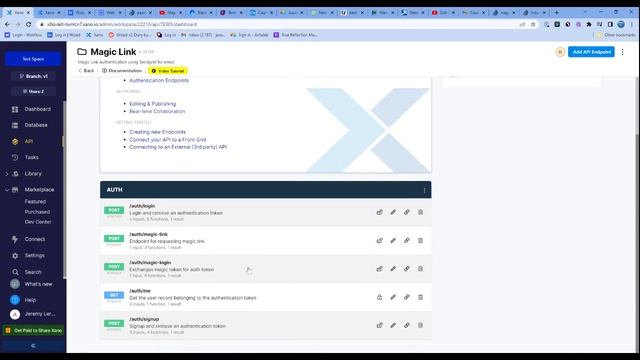Open Tasks in the sidebar

tap(33, 157)
